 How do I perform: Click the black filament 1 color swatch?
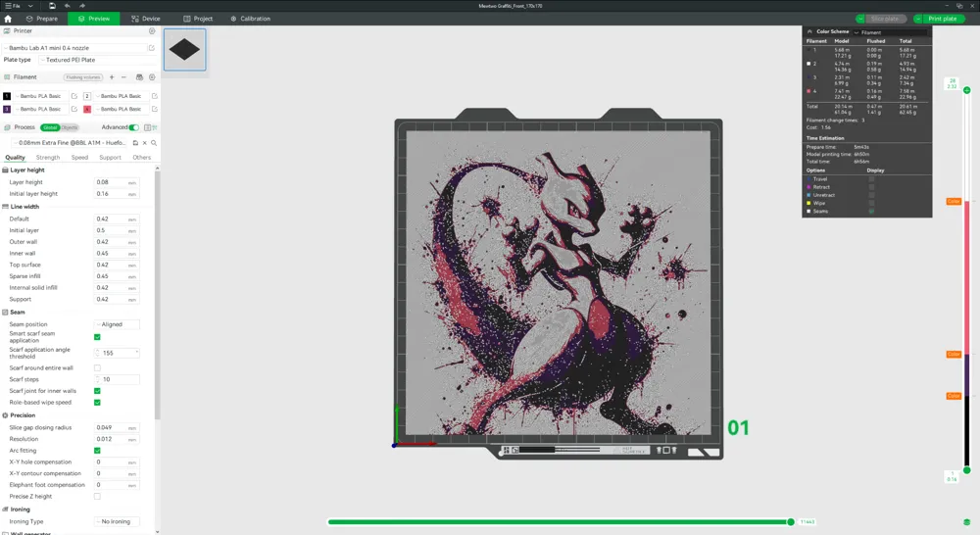point(7,96)
